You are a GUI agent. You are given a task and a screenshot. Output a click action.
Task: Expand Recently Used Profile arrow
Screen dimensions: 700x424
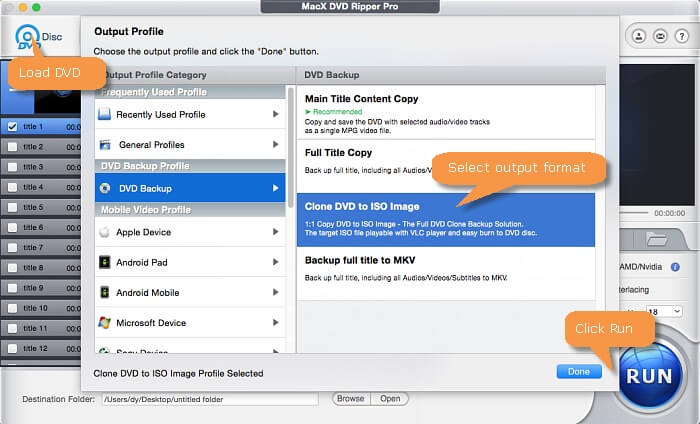tap(275, 114)
